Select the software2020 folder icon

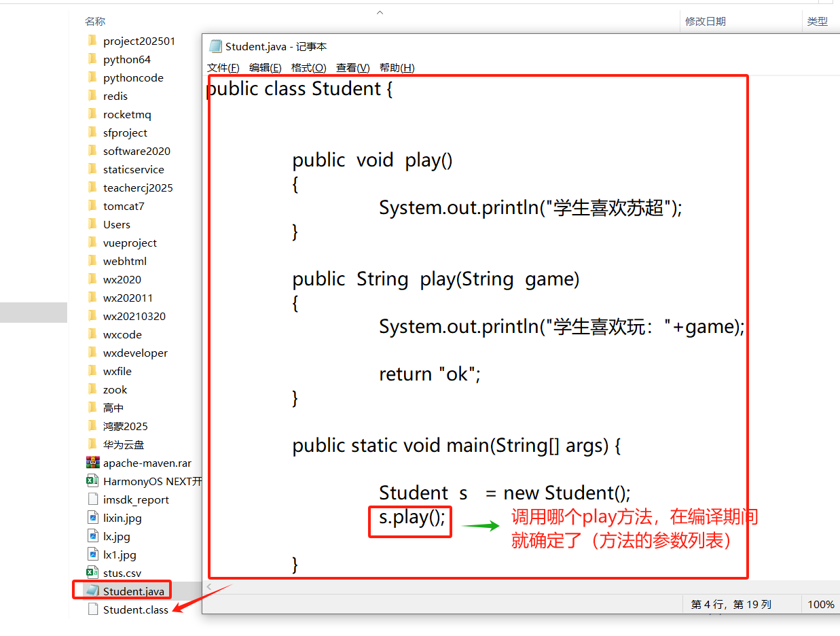point(92,151)
